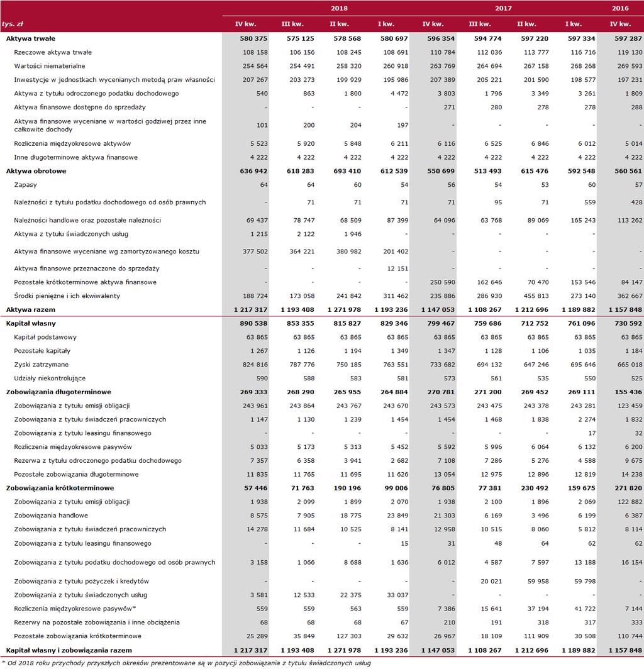Select value 250 590 in Pozostałe krótkoterminowe aktywa
The image size is (644, 669).
[443, 282]
